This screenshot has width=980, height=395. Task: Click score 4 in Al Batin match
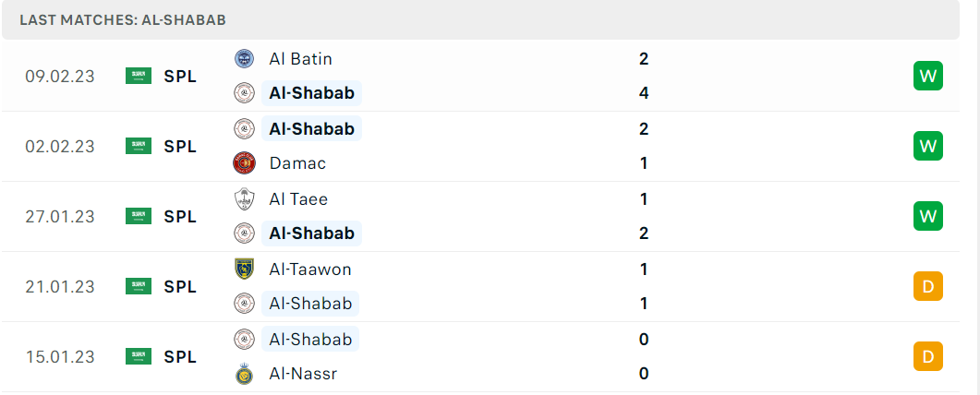click(644, 93)
